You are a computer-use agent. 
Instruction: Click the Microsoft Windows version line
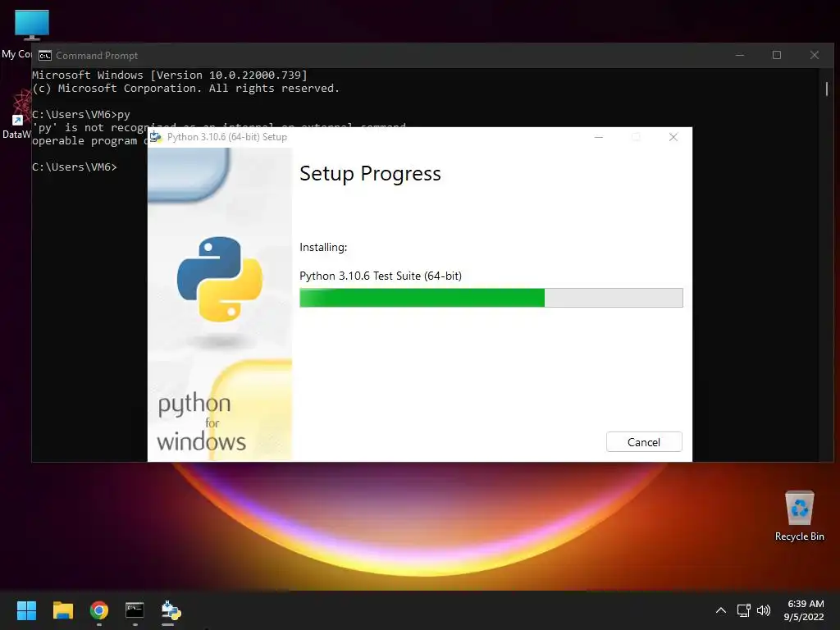pyautogui.click(x=170, y=75)
